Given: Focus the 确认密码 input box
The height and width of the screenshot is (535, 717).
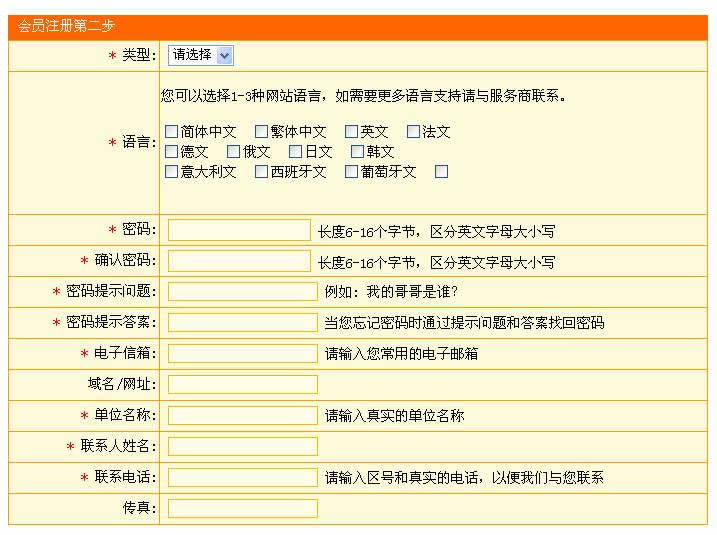Looking at the screenshot, I should pos(239,261).
